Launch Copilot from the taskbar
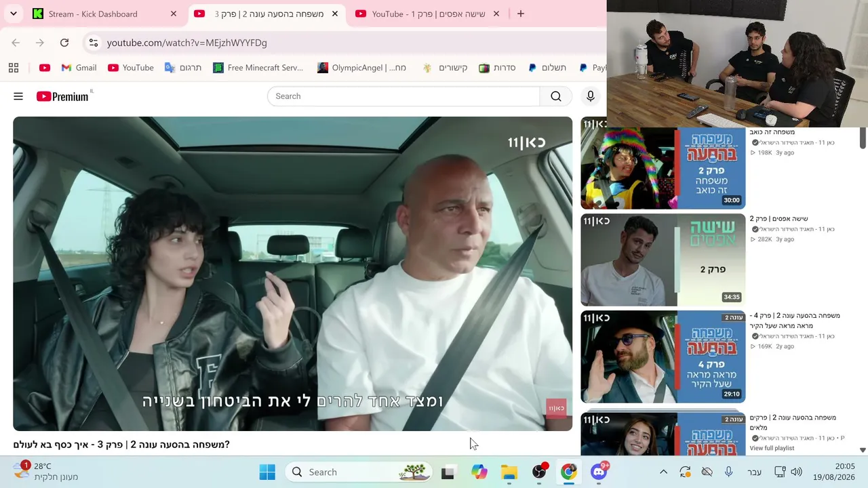The image size is (868, 488). [479, 472]
